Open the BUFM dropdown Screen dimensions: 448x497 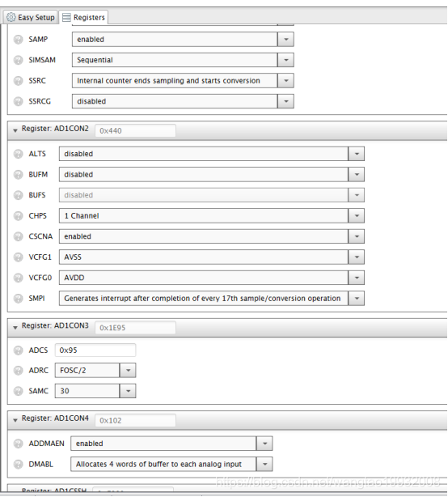point(212,174)
